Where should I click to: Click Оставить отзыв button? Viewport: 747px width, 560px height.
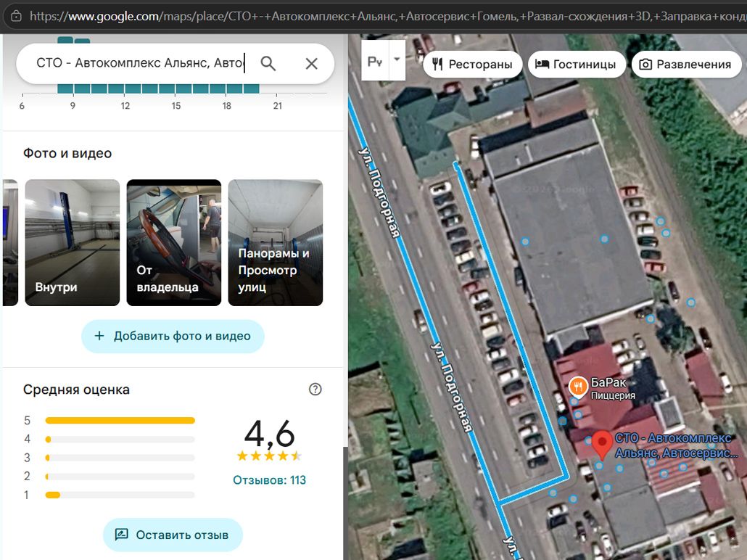pyautogui.click(x=173, y=535)
